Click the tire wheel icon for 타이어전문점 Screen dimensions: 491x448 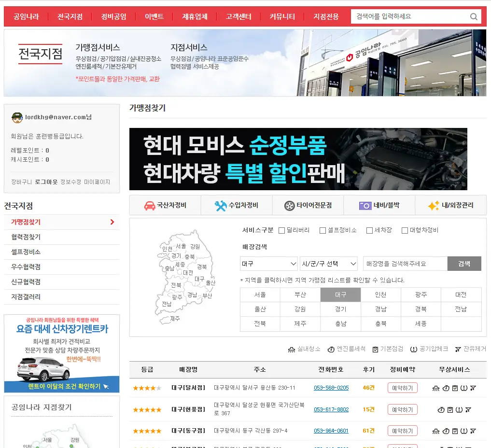pyautogui.click(x=289, y=206)
